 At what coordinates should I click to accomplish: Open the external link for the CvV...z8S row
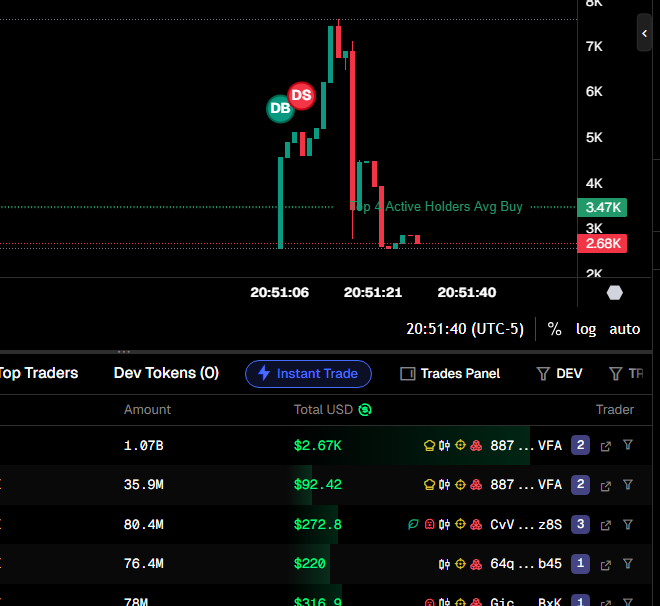point(606,525)
